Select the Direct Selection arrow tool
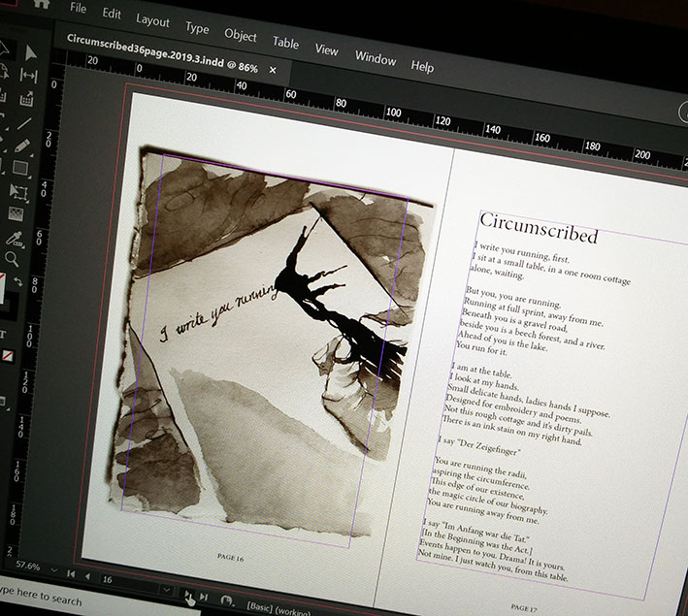The image size is (688, 616). (x=30, y=52)
